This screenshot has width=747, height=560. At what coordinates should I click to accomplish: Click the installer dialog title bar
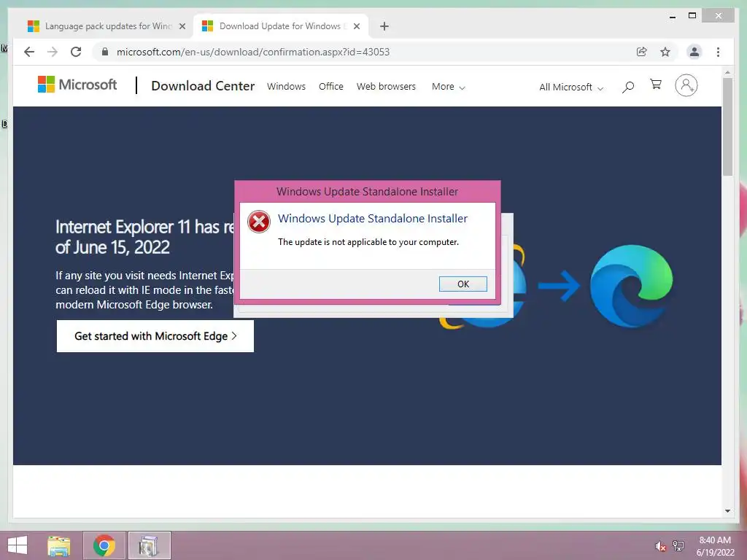[368, 192]
